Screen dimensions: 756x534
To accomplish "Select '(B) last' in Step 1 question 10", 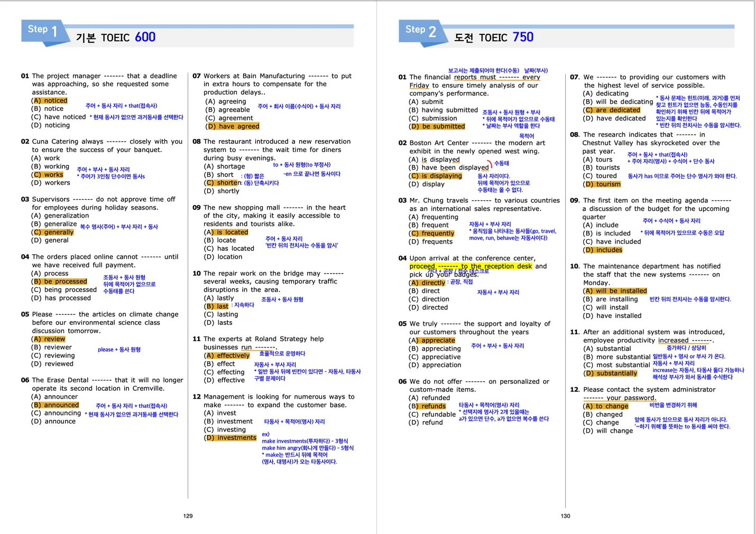I will coord(216,306).
